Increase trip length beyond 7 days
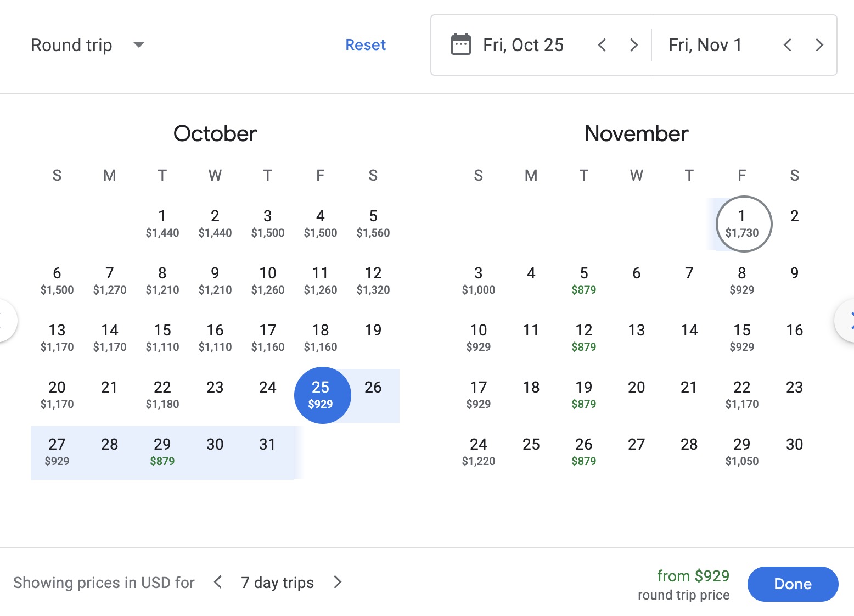 (338, 582)
